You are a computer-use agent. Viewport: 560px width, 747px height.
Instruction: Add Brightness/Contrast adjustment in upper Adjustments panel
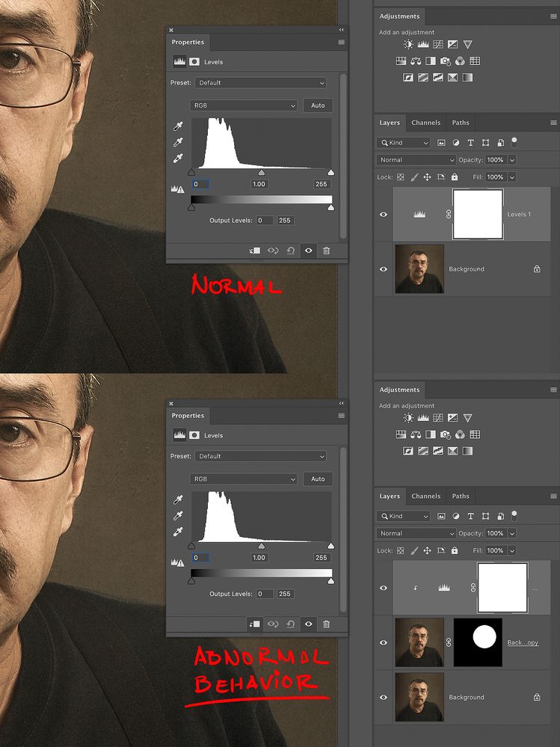(x=408, y=44)
